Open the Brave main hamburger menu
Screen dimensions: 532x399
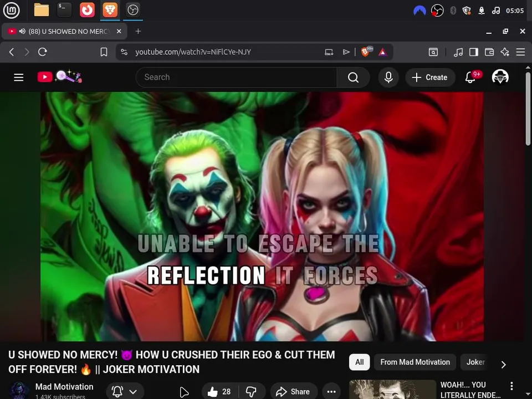tap(520, 52)
